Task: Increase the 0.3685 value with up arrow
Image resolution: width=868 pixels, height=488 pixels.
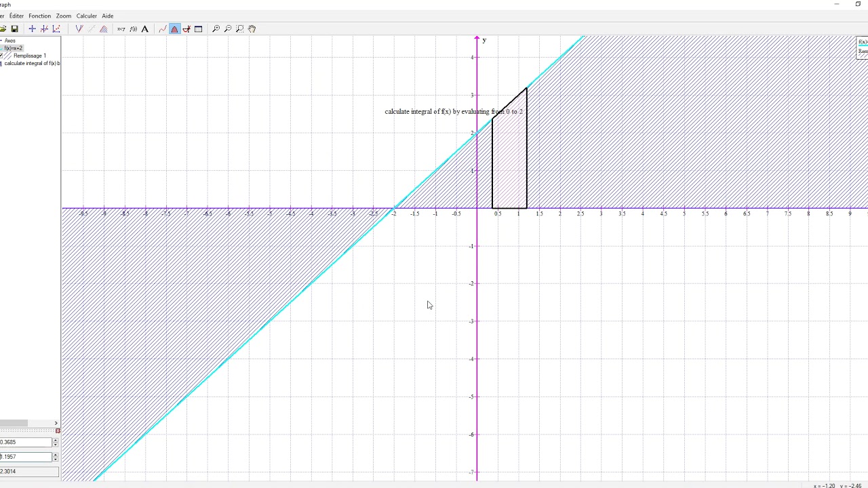Action: [55, 441]
